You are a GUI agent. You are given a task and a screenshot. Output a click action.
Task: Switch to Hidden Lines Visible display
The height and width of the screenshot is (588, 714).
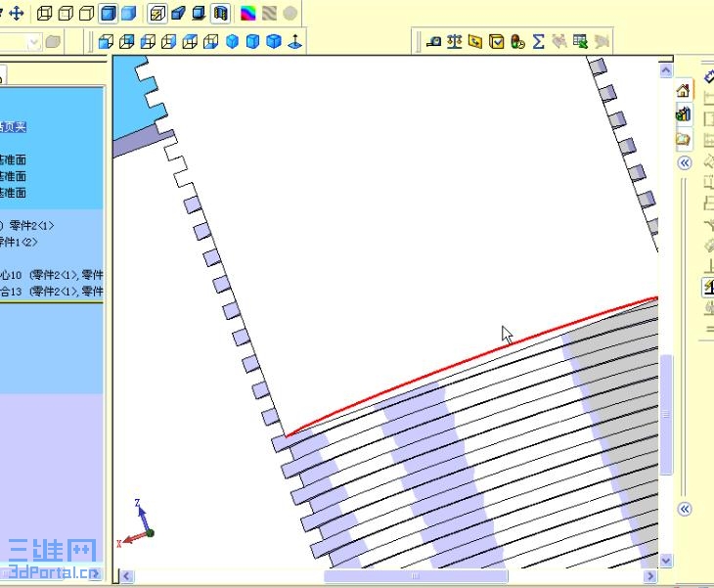pyautogui.click(x=66, y=14)
